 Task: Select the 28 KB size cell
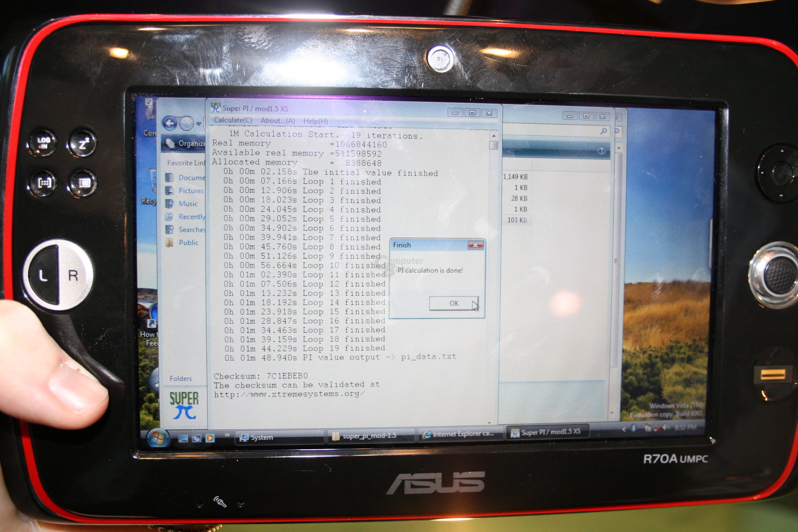click(x=519, y=199)
